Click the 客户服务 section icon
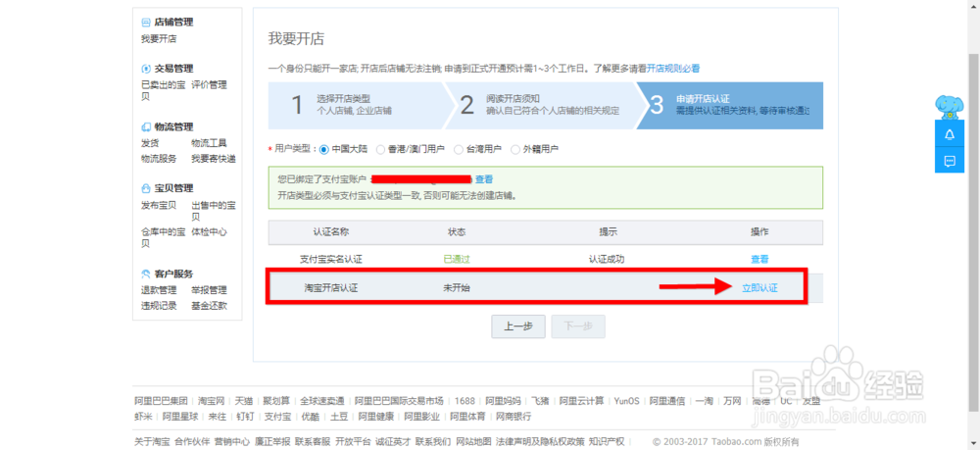Viewport: 980px width, 450px height. (x=146, y=274)
